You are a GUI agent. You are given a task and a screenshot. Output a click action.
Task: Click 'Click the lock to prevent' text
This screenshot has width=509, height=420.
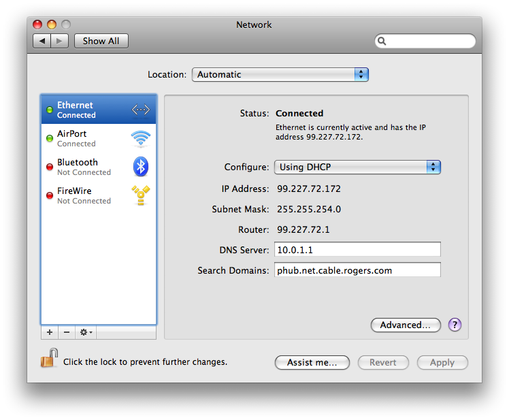tap(145, 362)
